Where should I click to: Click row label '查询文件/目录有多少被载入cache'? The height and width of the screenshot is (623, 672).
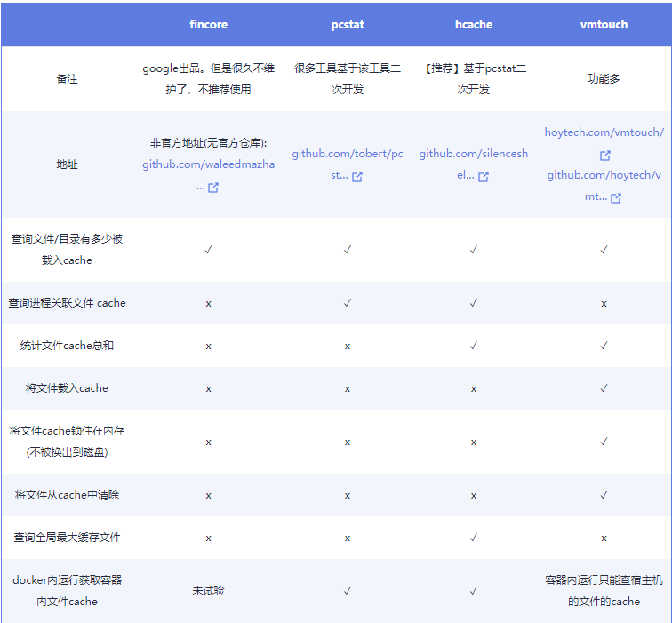(x=67, y=250)
